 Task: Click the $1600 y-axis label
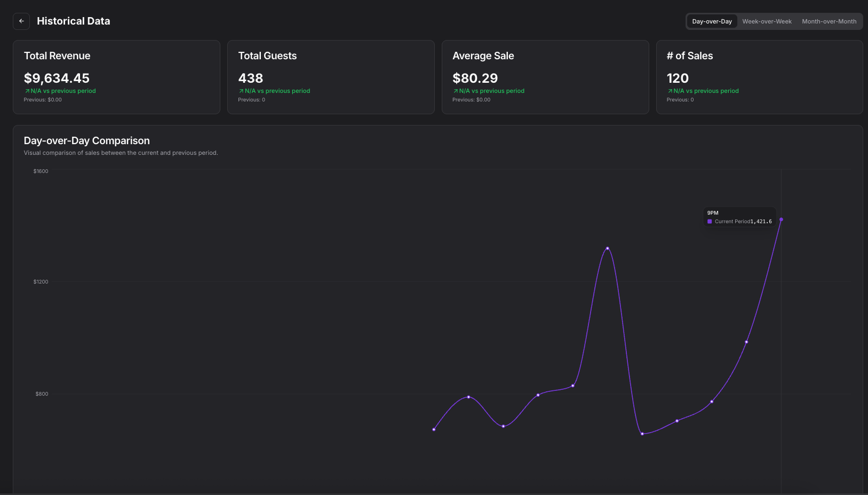click(40, 171)
